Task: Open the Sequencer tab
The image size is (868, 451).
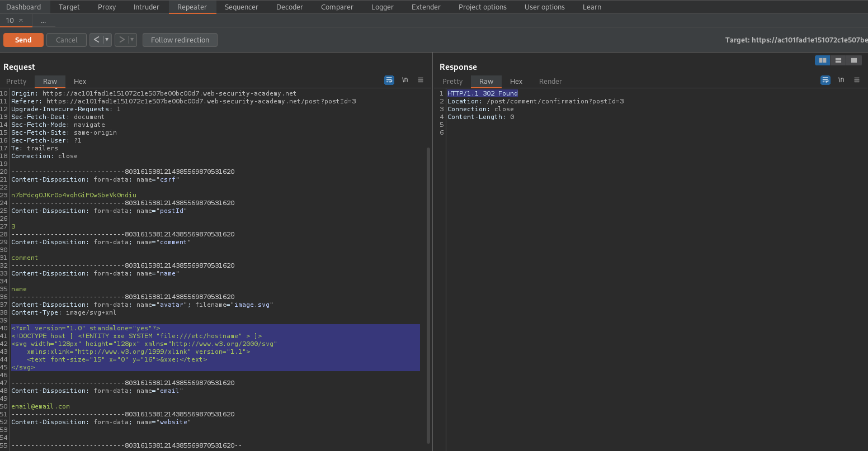Action: [242, 7]
